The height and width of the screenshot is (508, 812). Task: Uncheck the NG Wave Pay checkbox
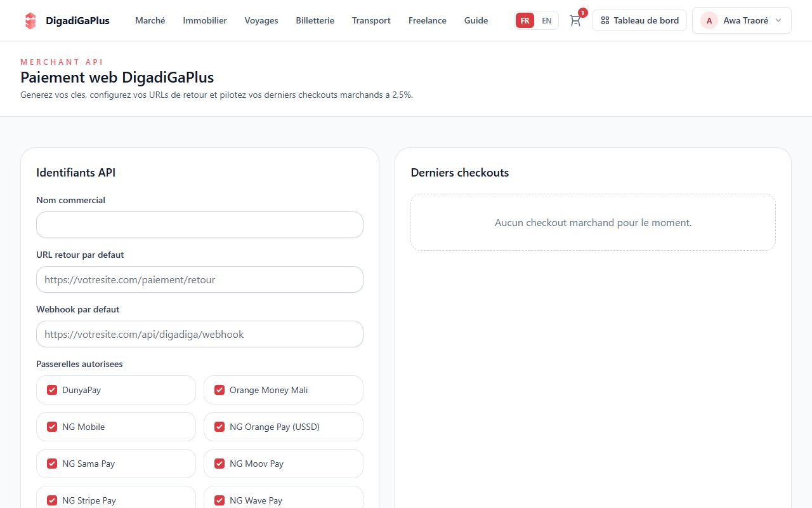[x=219, y=500]
